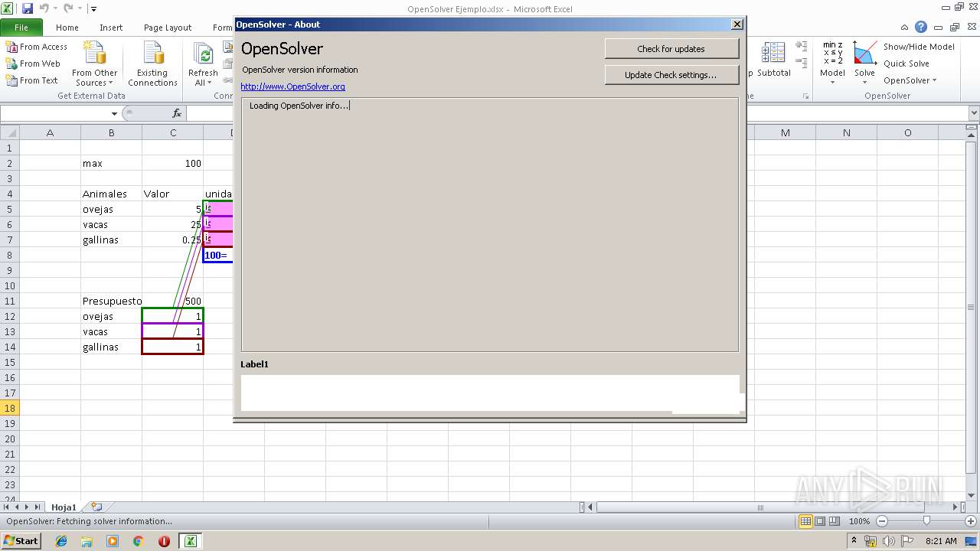Select column M header
This screenshot has height=551, width=980.
point(785,132)
